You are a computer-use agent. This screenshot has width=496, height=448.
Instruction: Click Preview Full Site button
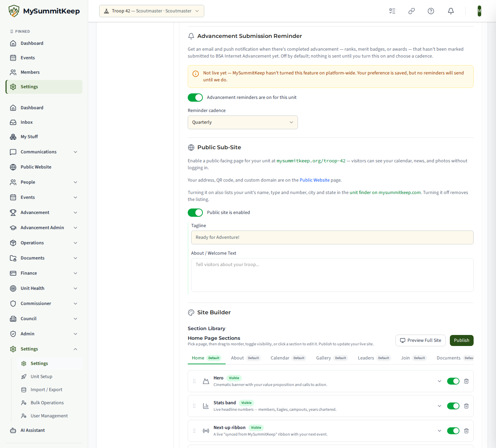pyautogui.click(x=421, y=340)
